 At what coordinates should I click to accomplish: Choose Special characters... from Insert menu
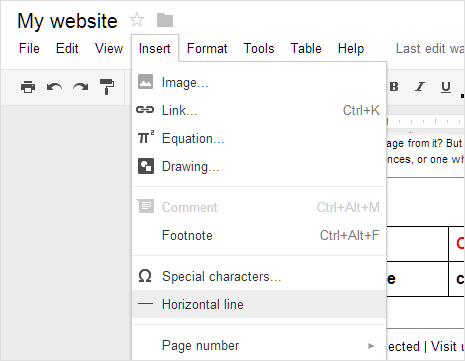click(x=259, y=276)
